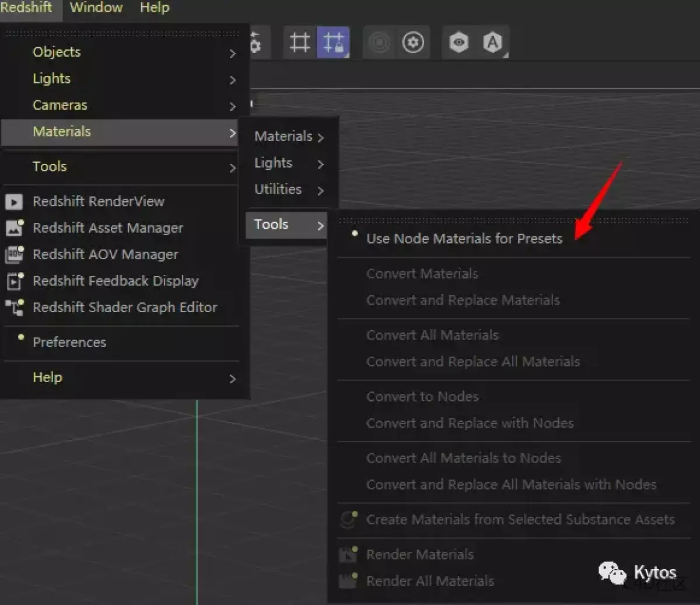The height and width of the screenshot is (605, 700).
Task: Select the Materials submenu under Tools
Action: pyautogui.click(x=284, y=136)
